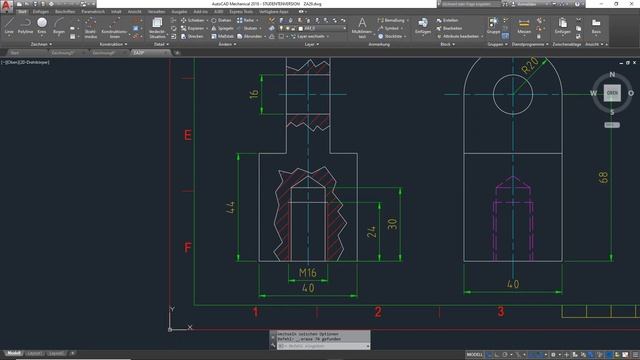Click the Schieben move tool

click(x=192, y=20)
